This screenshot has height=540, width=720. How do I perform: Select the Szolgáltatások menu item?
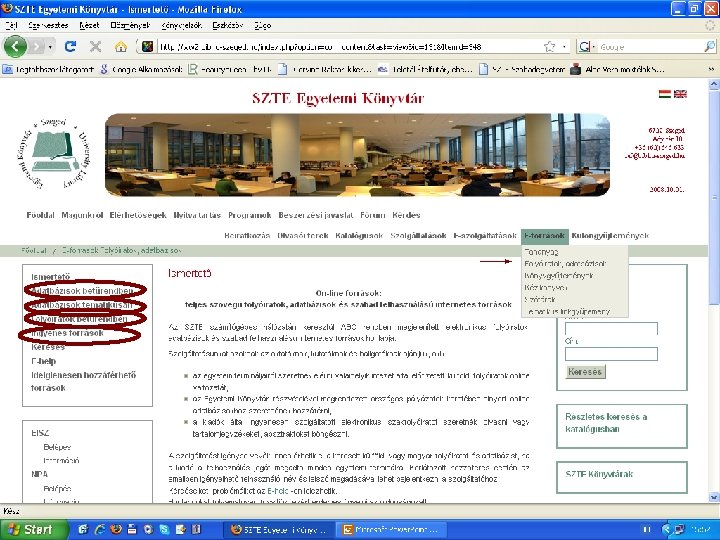pyautogui.click(x=418, y=236)
